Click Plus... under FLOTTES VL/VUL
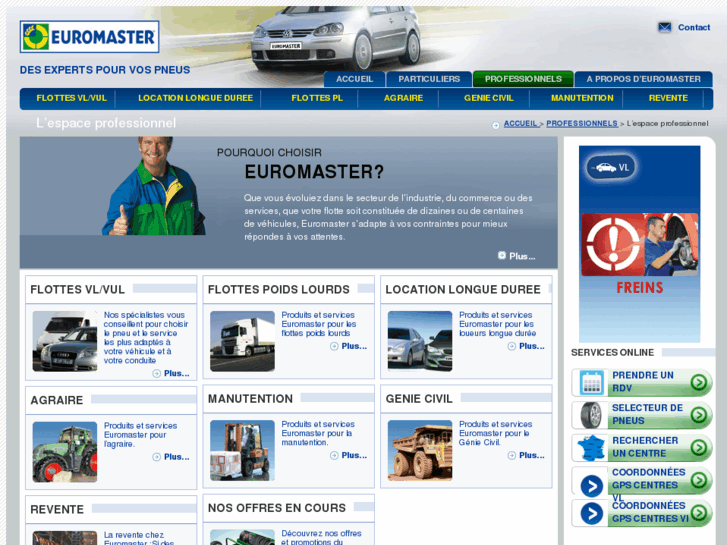 tap(177, 373)
